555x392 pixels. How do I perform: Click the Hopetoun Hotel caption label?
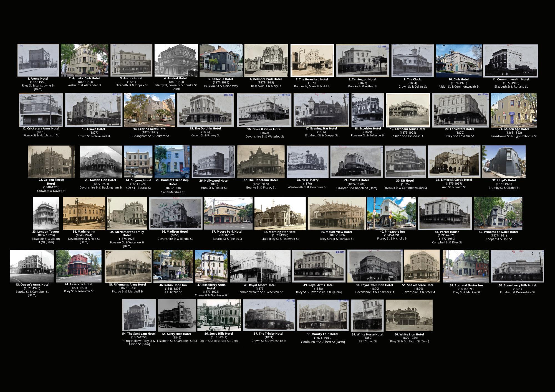(260, 180)
